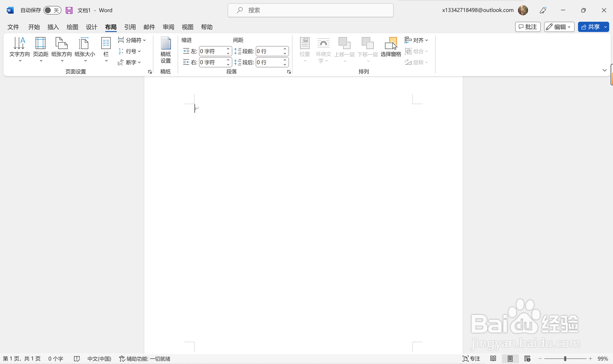Click the zoom in plus icon

(x=590, y=359)
